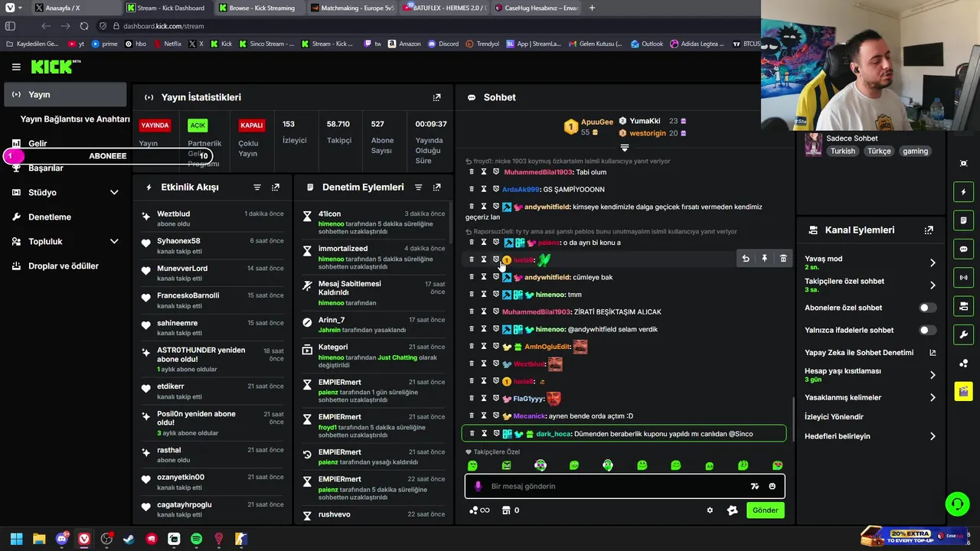Collapse the chat leaderboard arrow

624,148
